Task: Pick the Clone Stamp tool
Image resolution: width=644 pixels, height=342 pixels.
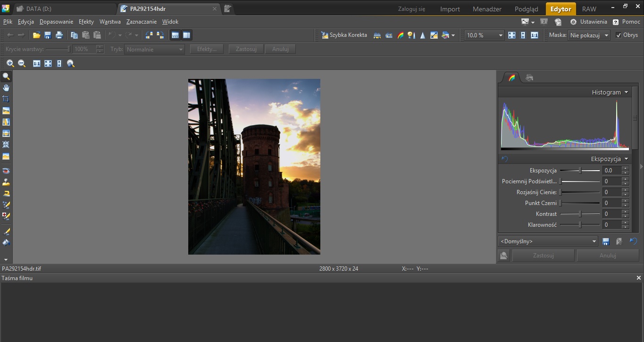Action: tap(6, 182)
